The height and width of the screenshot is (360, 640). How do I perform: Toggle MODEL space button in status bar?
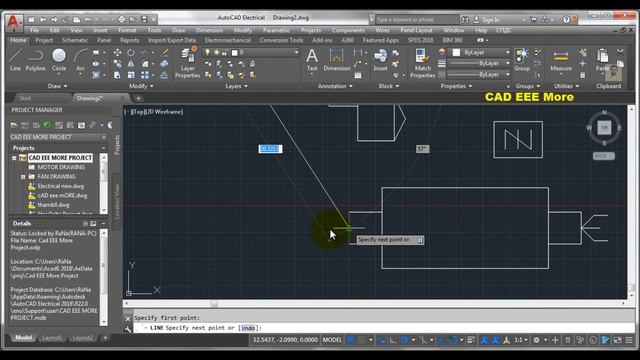pyautogui.click(x=332, y=340)
